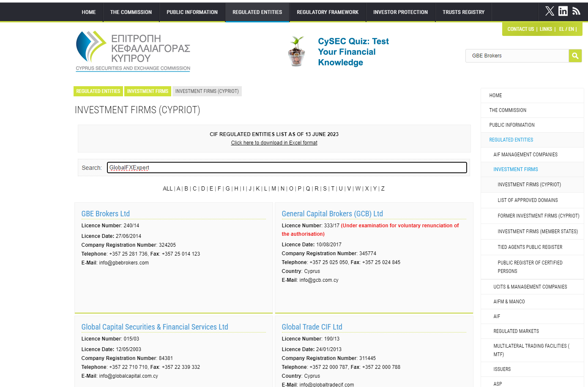Image resolution: width=588 pixels, height=387 pixels.
Task: Open The Commission in sidebar menu
Action: pyautogui.click(x=532, y=110)
